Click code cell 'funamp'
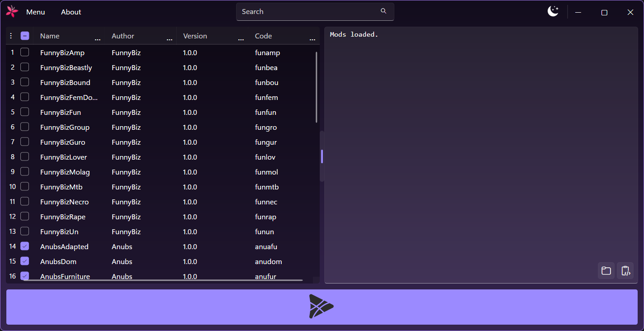 267,52
